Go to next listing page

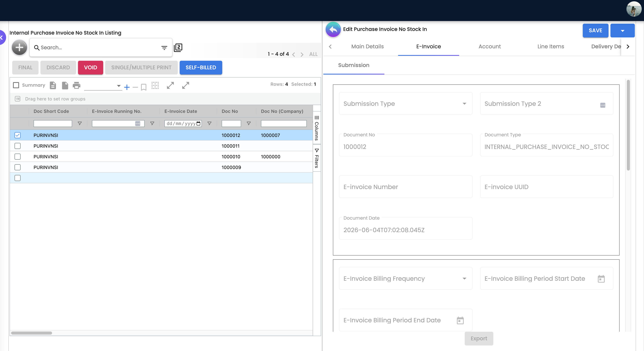click(302, 54)
